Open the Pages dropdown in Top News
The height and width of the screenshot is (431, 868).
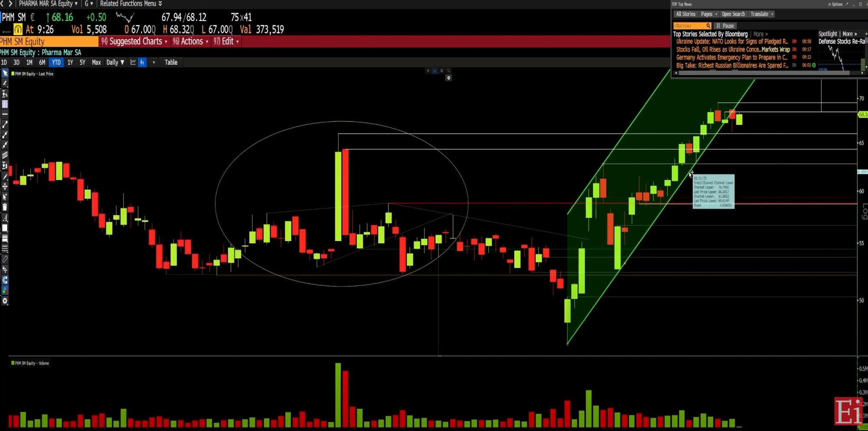(709, 14)
